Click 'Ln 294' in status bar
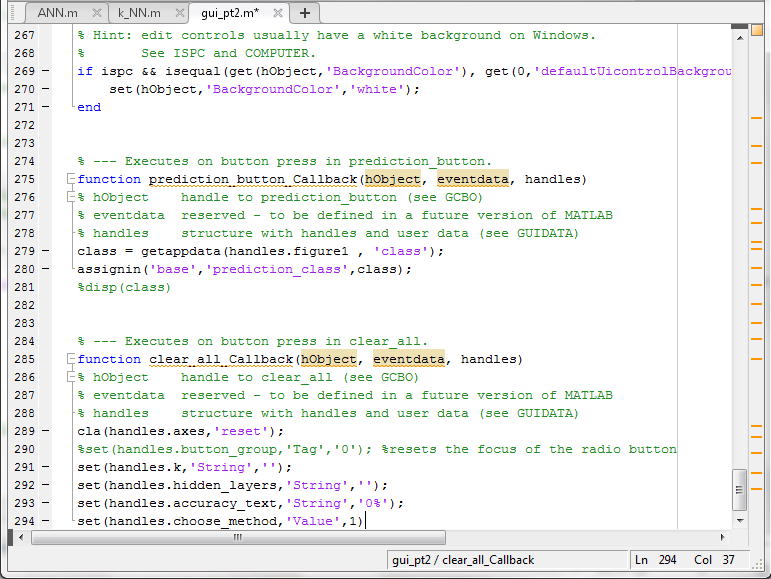The height and width of the screenshot is (579, 771). click(x=655, y=560)
